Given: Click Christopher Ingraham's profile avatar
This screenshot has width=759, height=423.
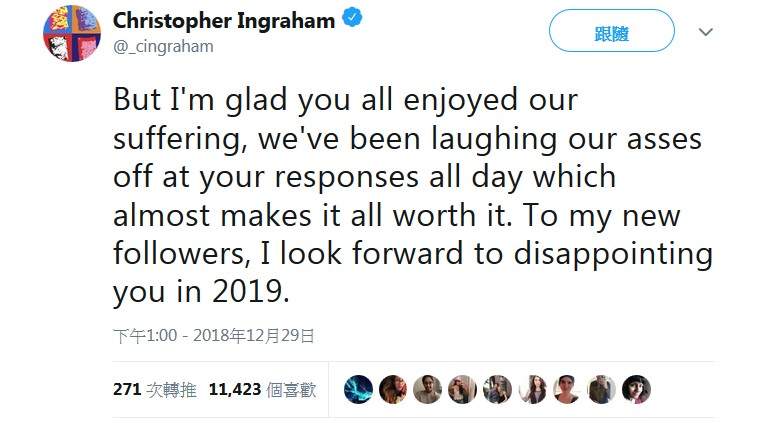Looking at the screenshot, I should (71, 32).
